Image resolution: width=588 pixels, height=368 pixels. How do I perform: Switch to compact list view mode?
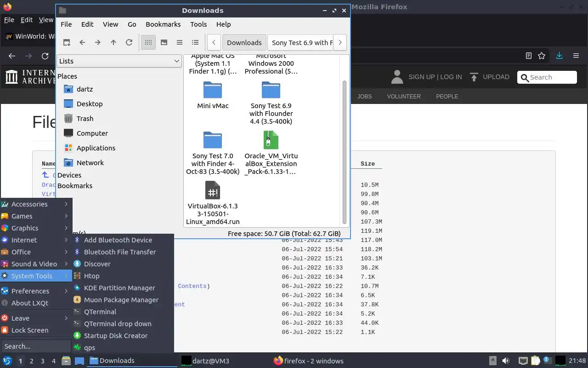coord(180,42)
